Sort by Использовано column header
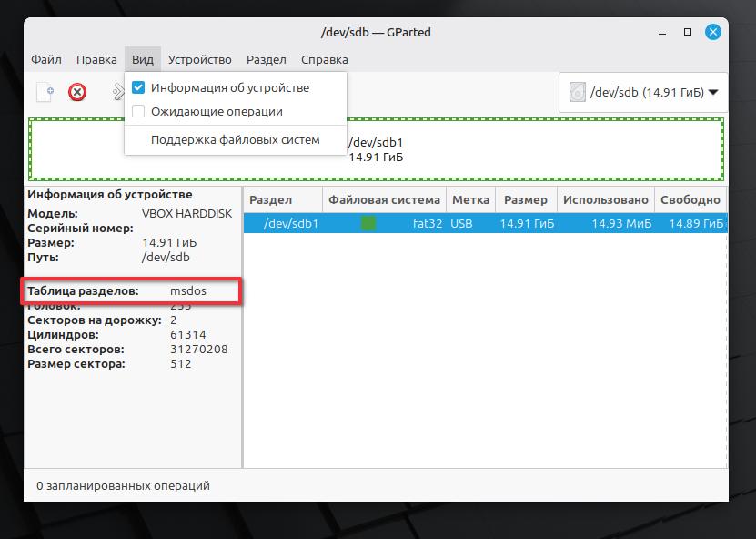This screenshot has width=756, height=539. [606, 199]
